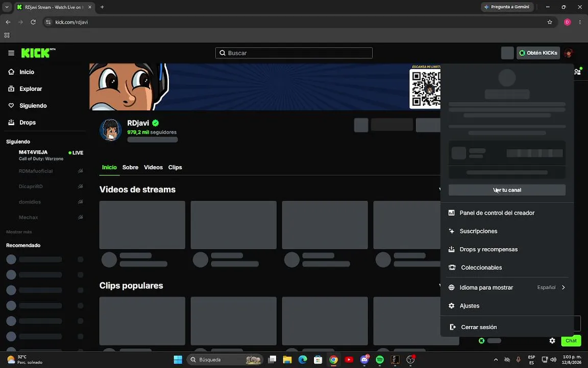Click the green Chat button
Screen dimensions: 588x368
[x=571, y=340]
